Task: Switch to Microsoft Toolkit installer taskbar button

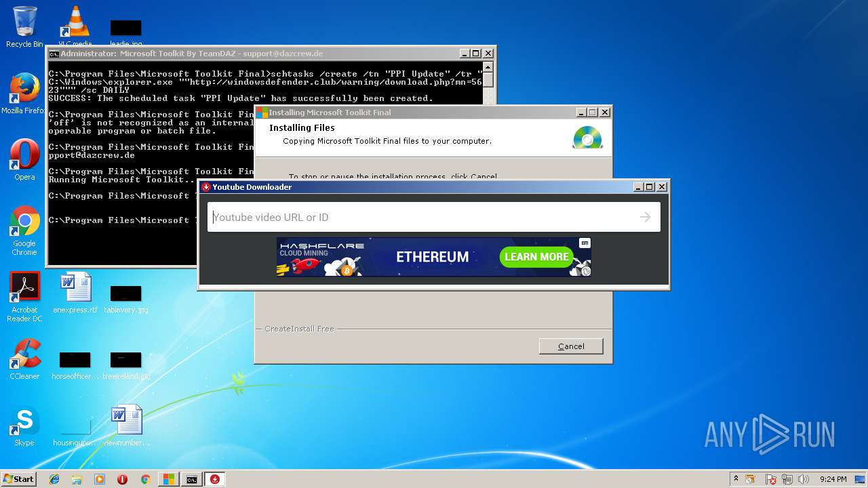Action: (168, 479)
